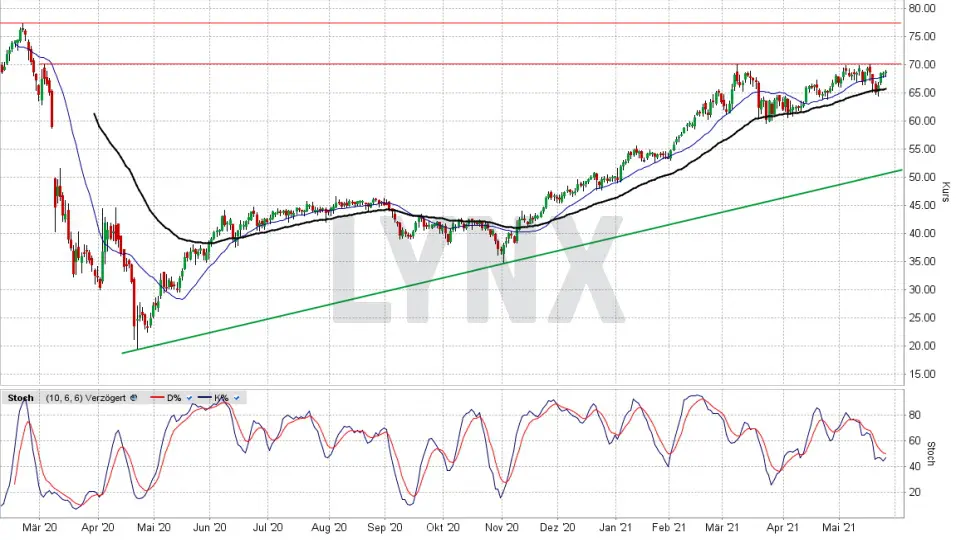
Task: Click the 'Aug 20' date axis label
Action: tap(329, 527)
